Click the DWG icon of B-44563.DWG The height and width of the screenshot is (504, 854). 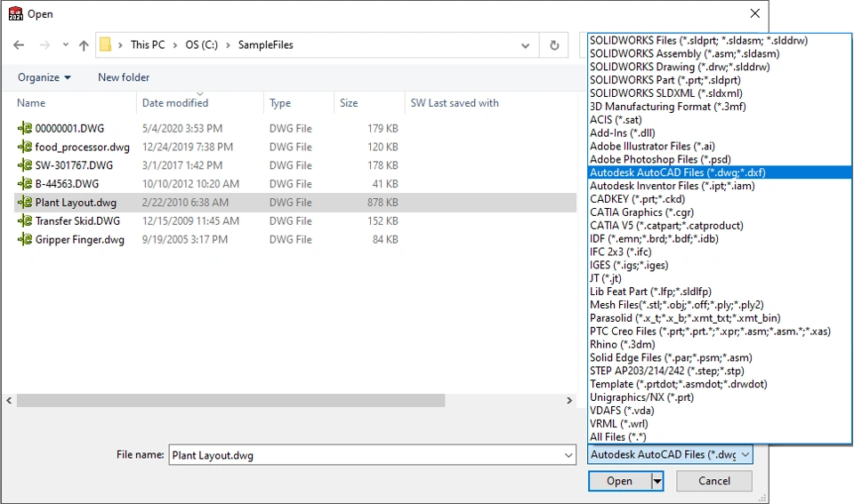[x=25, y=184]
